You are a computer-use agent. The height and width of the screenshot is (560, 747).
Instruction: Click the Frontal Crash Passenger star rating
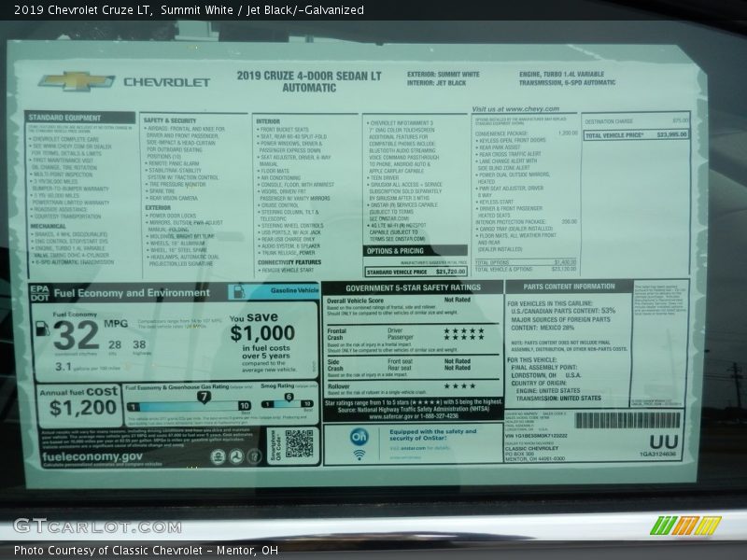click(x=464, y=337)
